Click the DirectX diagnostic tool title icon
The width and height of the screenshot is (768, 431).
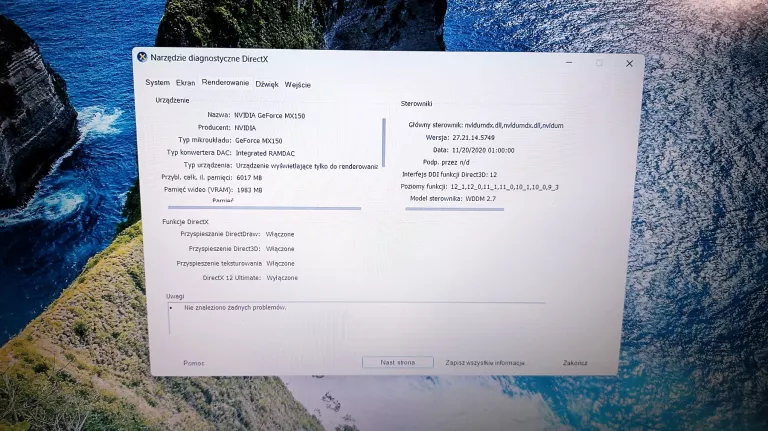point(142,57)
